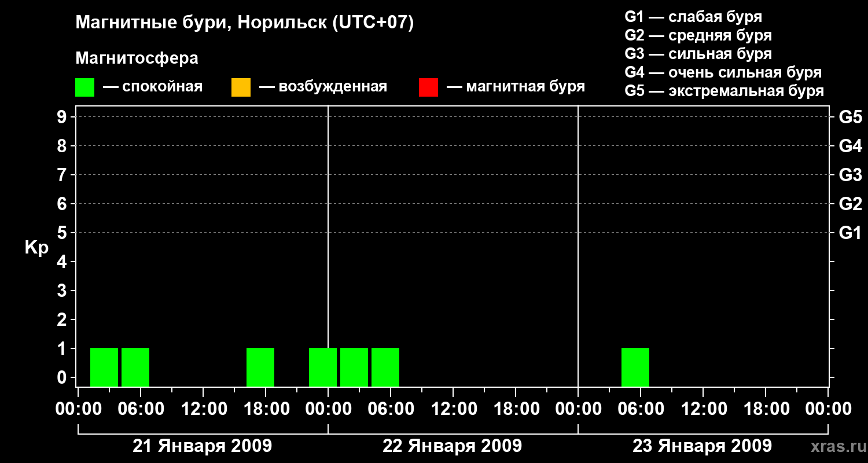868x463 pixels.
Task: Click the green bar just before midnight, 21 January
Action: pyautogui.click(x=323, y=367)
